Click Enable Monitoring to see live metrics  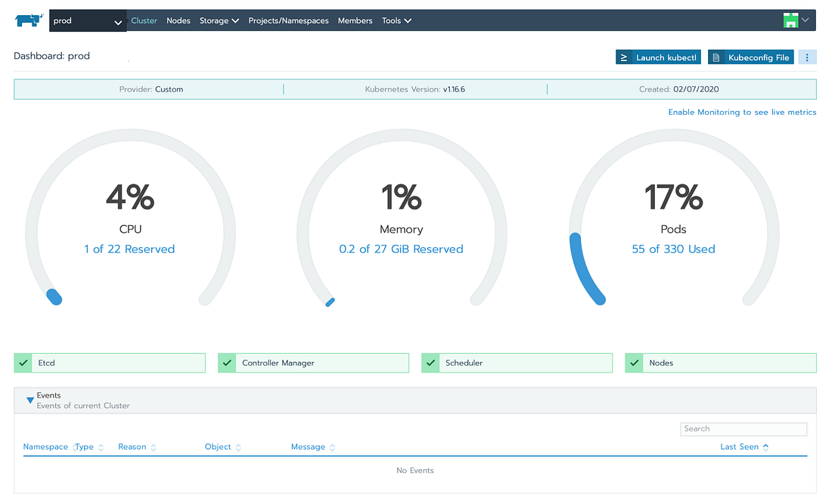tap(742, 113)
